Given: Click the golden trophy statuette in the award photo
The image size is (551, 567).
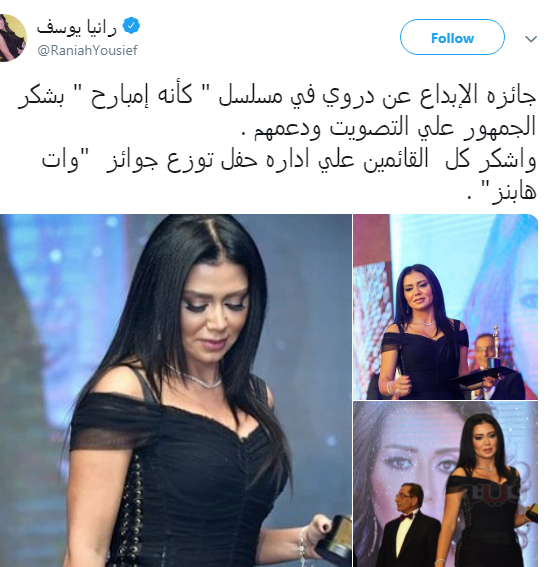Looking at the screenshot, I should point(495,345).
